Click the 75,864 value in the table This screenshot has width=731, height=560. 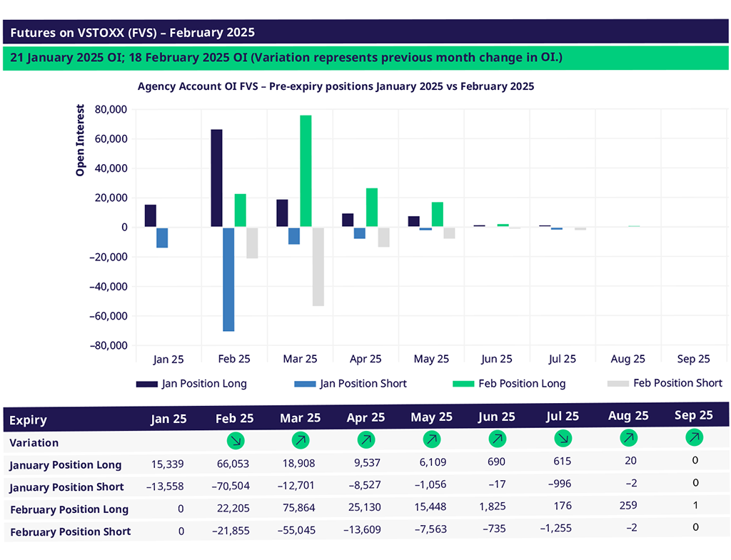coord(300,509)
